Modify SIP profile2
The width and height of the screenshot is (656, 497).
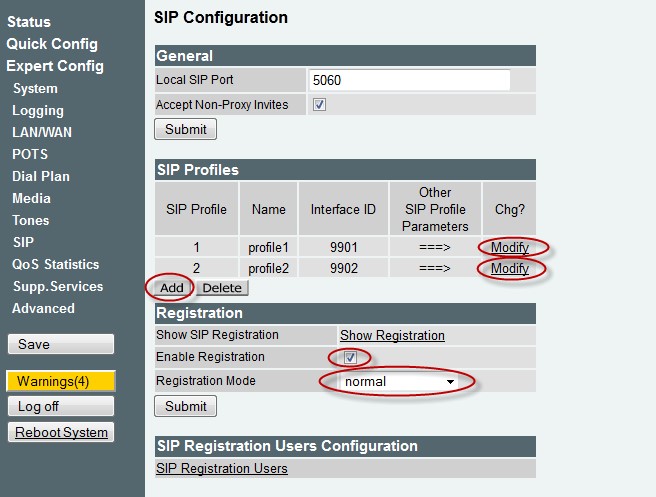coord(510,268)
